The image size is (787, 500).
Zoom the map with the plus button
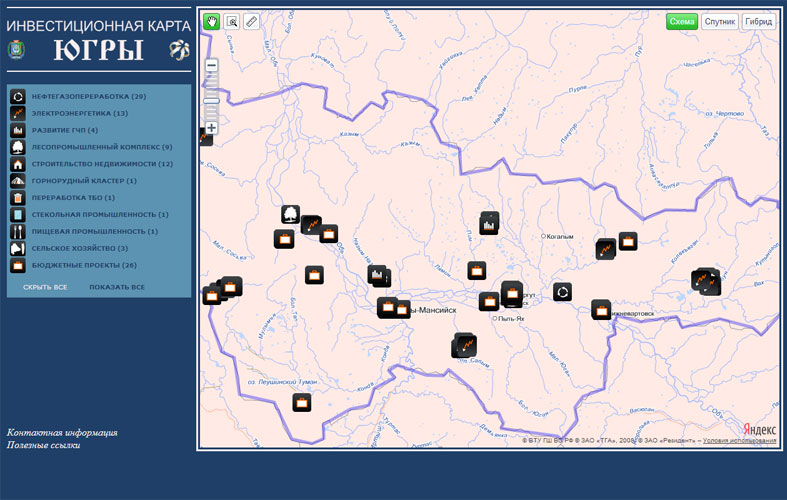[x=211, y=128]
